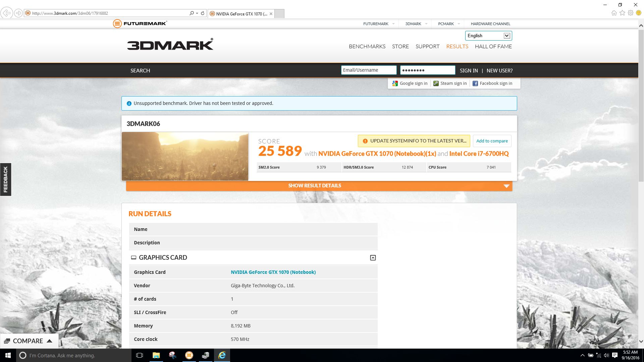The height and width of the screenshot is (362, 644).
Task: Open the browser settings gear icon
Action: click(x=631, y=13)
